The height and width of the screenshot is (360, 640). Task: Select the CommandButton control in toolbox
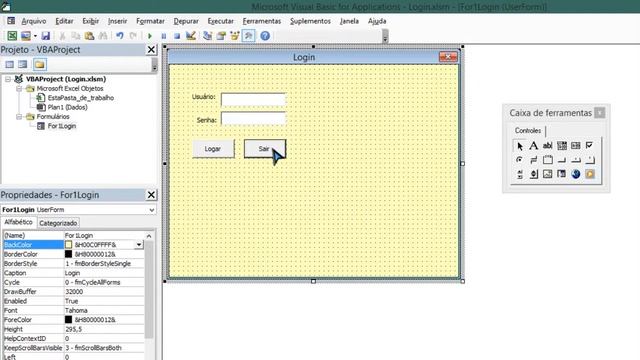click(x=562, y=160)
